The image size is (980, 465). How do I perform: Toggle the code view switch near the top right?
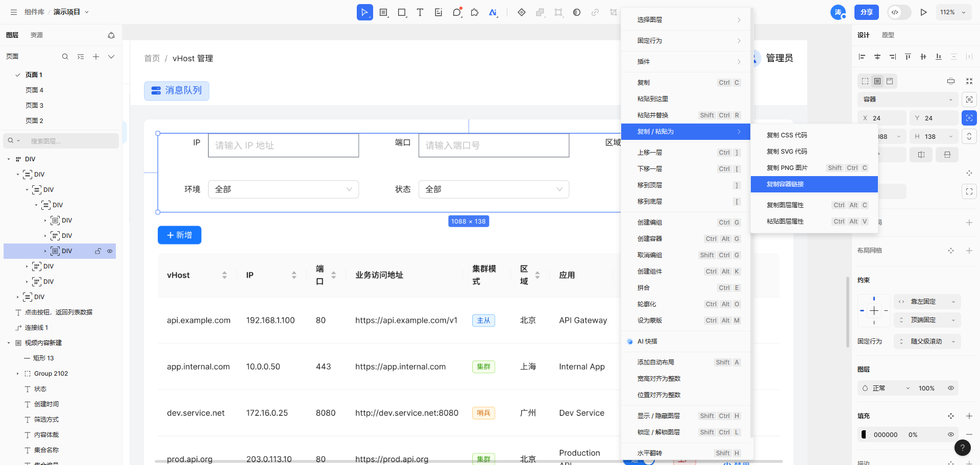[x=899, y=12]
